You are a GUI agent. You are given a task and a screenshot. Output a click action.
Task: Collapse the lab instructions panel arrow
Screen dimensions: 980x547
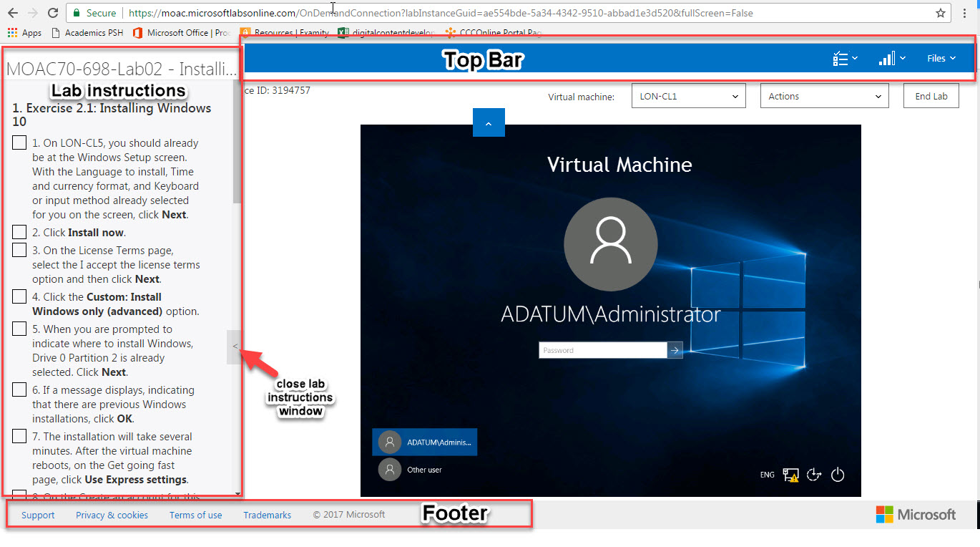point(235,347)
